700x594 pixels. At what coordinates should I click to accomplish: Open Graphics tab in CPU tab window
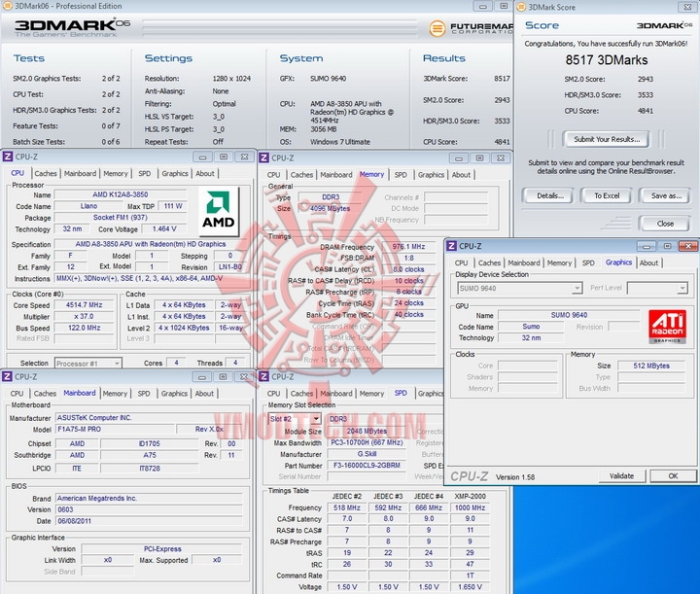tap(175, 174)
